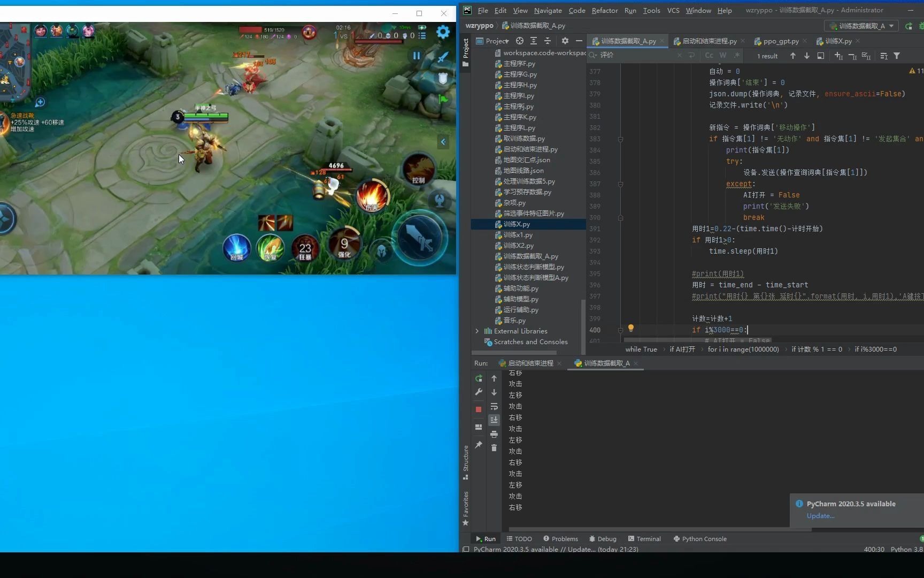
Task: Use the 回城 recall skill in the game
Action: pos(236,248)
